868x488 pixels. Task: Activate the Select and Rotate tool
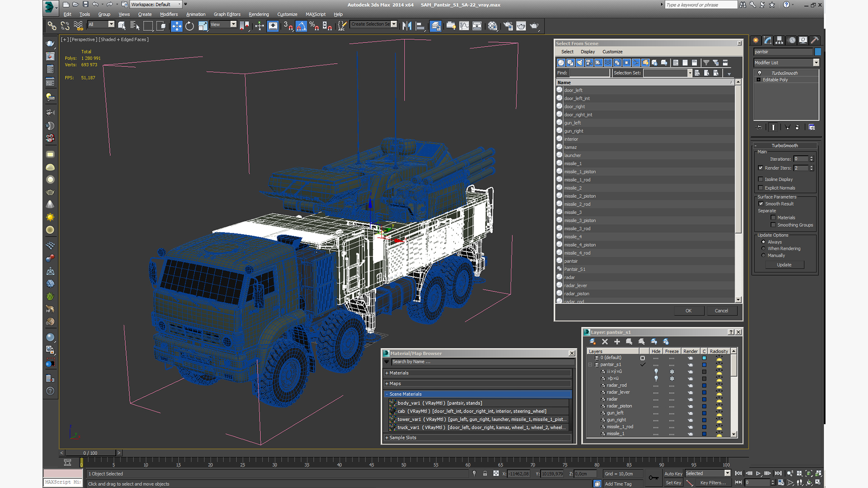click(189, 26)
